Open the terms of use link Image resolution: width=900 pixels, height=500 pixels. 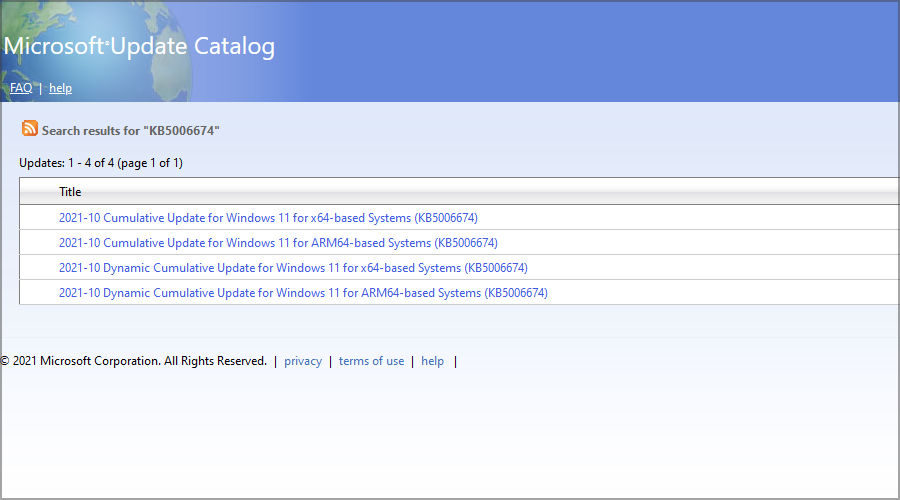371,361
